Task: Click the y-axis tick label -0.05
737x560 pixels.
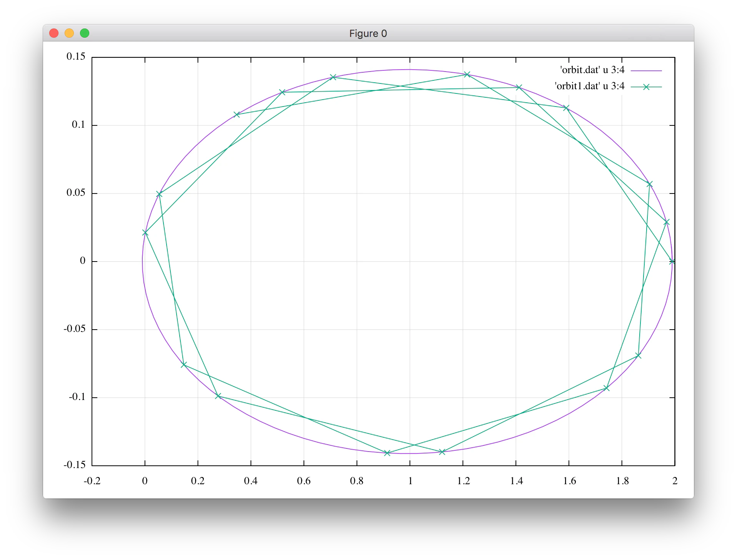Action: (74, 329)
